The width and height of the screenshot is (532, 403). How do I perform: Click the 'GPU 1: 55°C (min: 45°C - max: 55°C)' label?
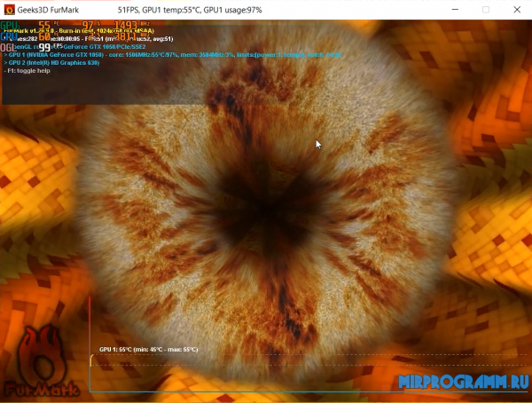tap(149, 350)
